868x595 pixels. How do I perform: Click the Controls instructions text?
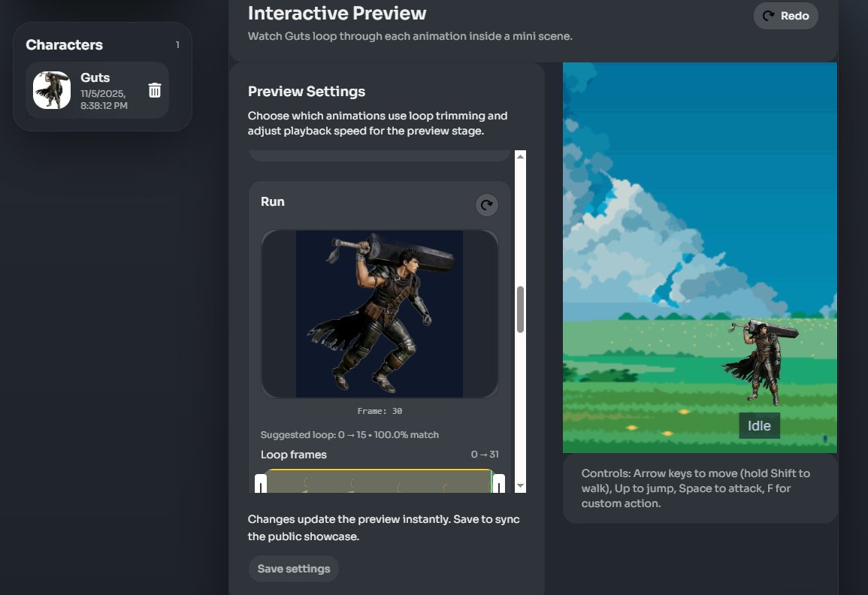coord(695,488)
